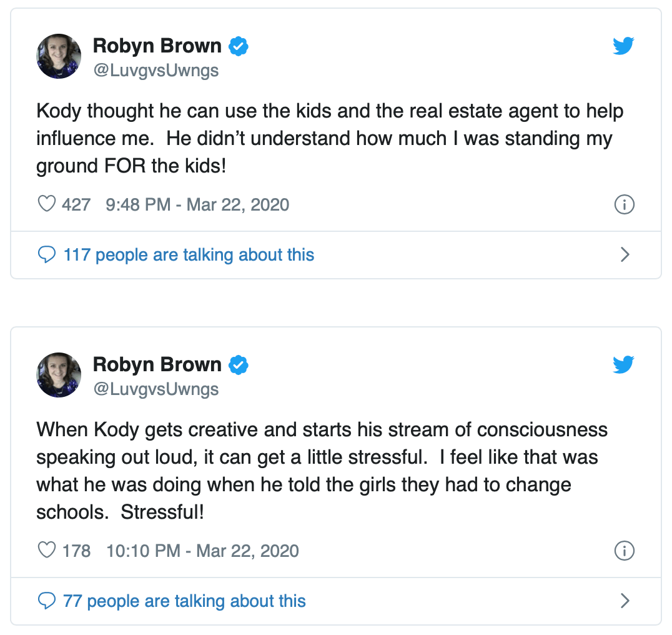Image resolution: width=672 pixels, height=635 pixels.
Task: Open info icon on the 9:48 PM tweet
Action: [625, 204]
